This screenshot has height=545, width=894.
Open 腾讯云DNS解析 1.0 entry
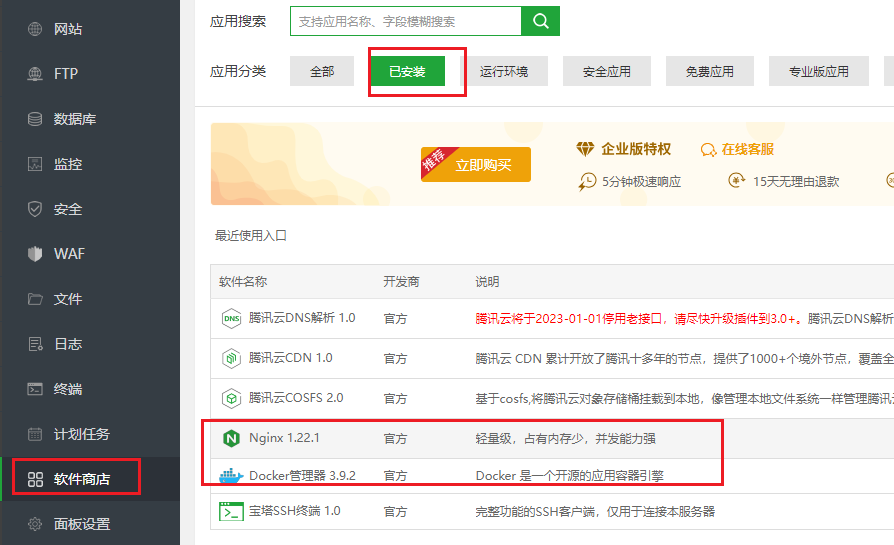coord(302,318)
